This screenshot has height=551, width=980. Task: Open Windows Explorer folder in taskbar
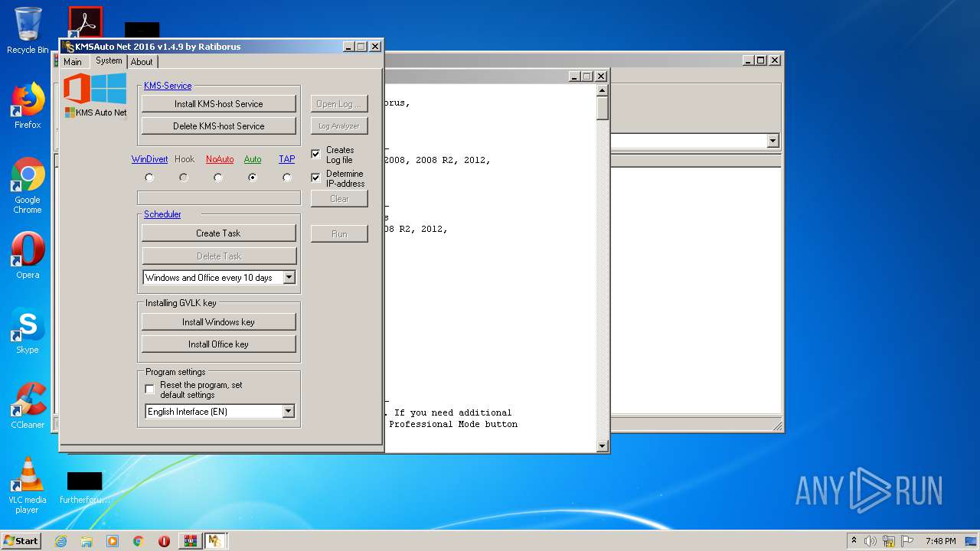(x=87, y=541)
